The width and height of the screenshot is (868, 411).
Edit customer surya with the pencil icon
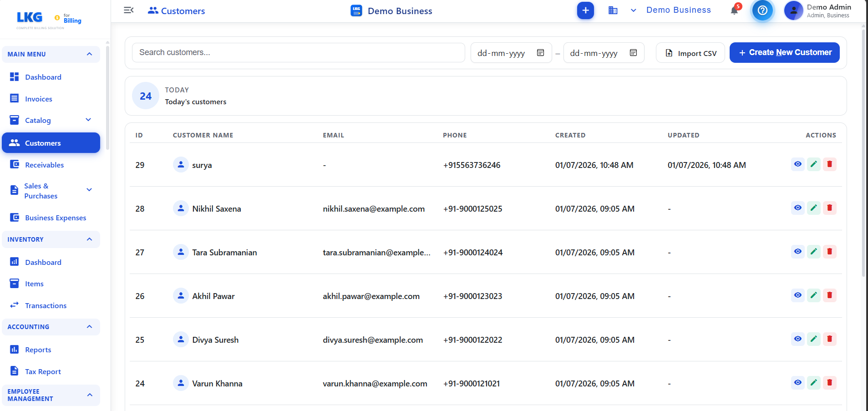click(x=814, y=164)
